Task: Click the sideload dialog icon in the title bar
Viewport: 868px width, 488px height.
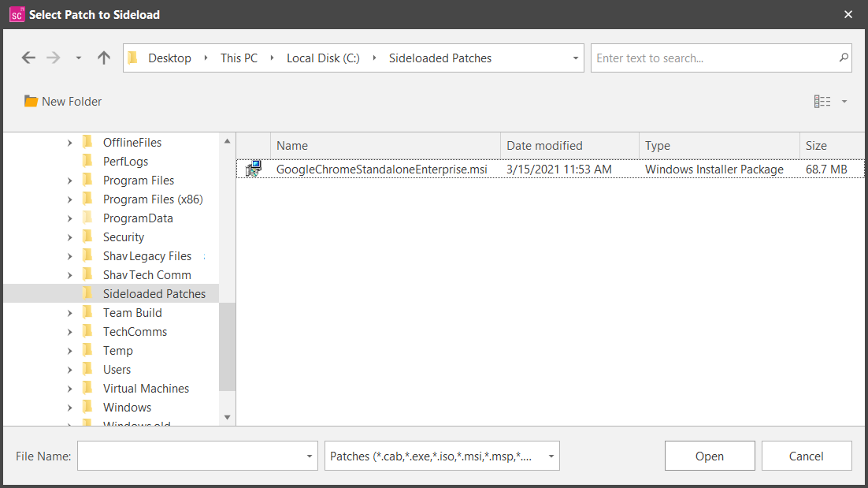Action: point(17,13)
